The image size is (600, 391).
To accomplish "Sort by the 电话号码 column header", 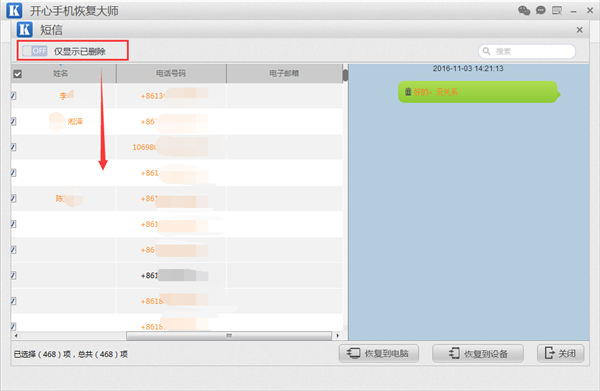I will (171, 73).
